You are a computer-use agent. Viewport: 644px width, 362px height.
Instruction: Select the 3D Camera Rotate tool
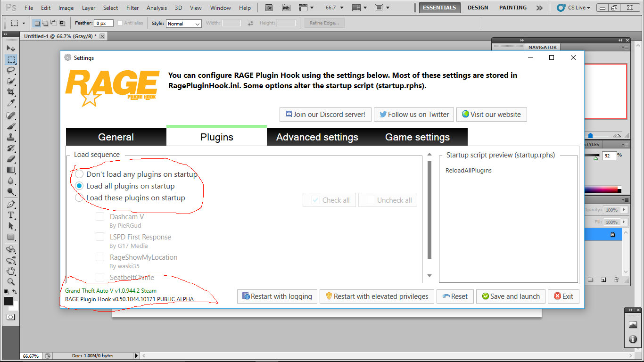(10, 260)
